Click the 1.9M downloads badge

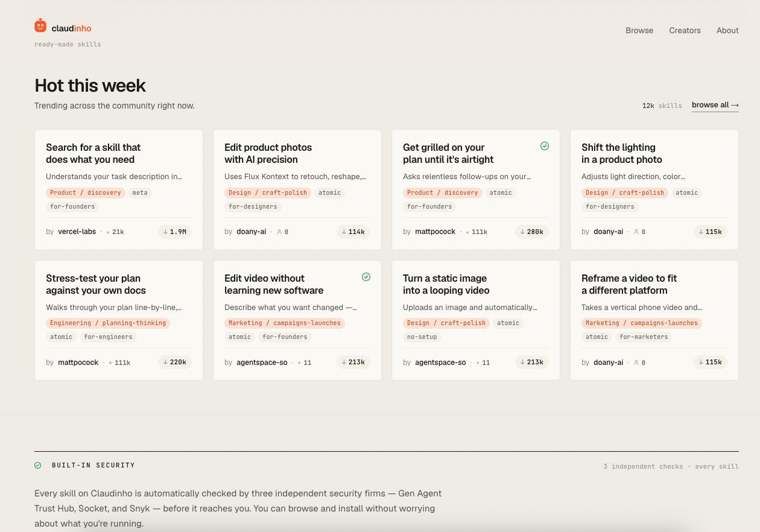175,232
